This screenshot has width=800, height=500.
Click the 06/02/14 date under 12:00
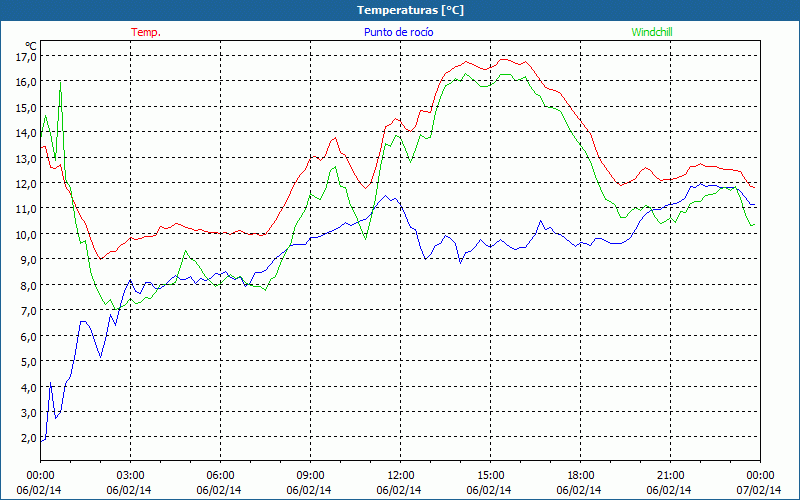399,490
